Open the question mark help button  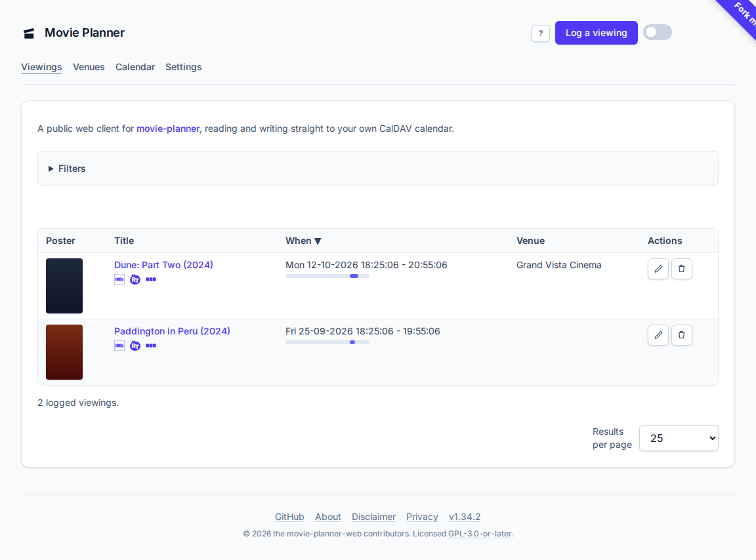541,33
